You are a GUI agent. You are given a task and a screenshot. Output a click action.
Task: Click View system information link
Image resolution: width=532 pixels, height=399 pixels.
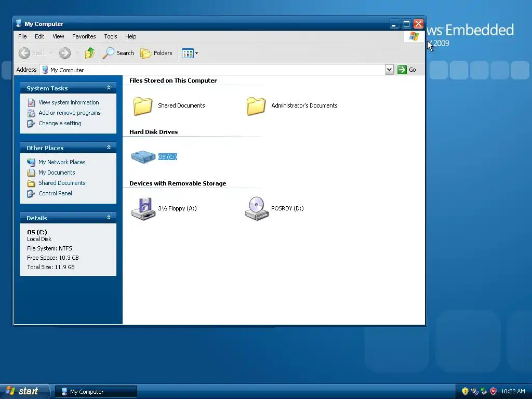pyautogui.click(x=69, y=102)
